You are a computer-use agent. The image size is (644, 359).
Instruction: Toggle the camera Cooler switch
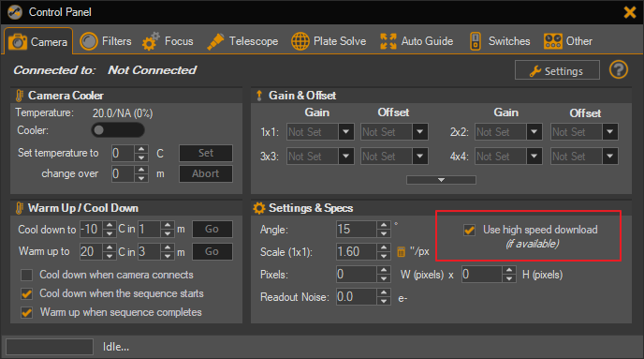pos(117,130)
